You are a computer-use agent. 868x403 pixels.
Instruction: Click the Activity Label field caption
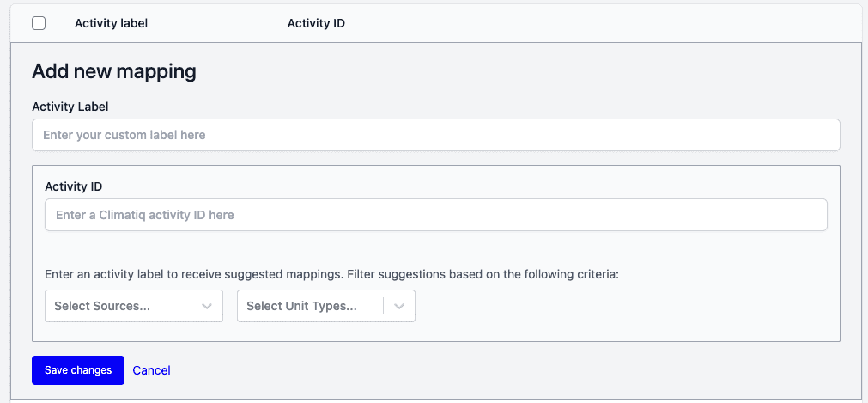(70, 107)
